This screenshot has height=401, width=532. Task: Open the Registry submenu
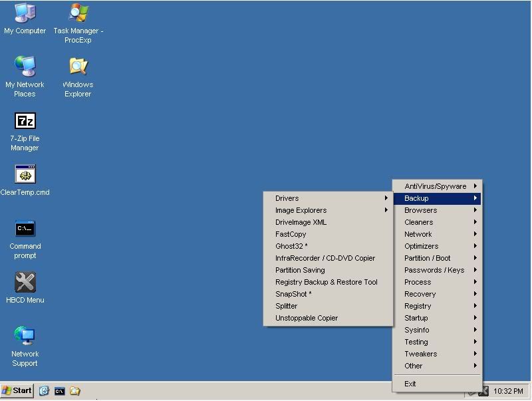coord(437,306)
